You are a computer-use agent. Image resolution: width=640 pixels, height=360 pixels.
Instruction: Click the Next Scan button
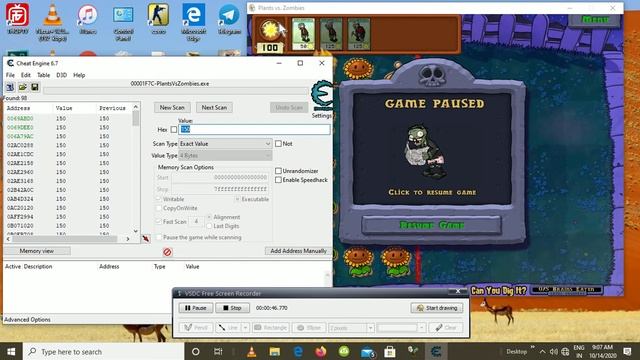(214, 107)
